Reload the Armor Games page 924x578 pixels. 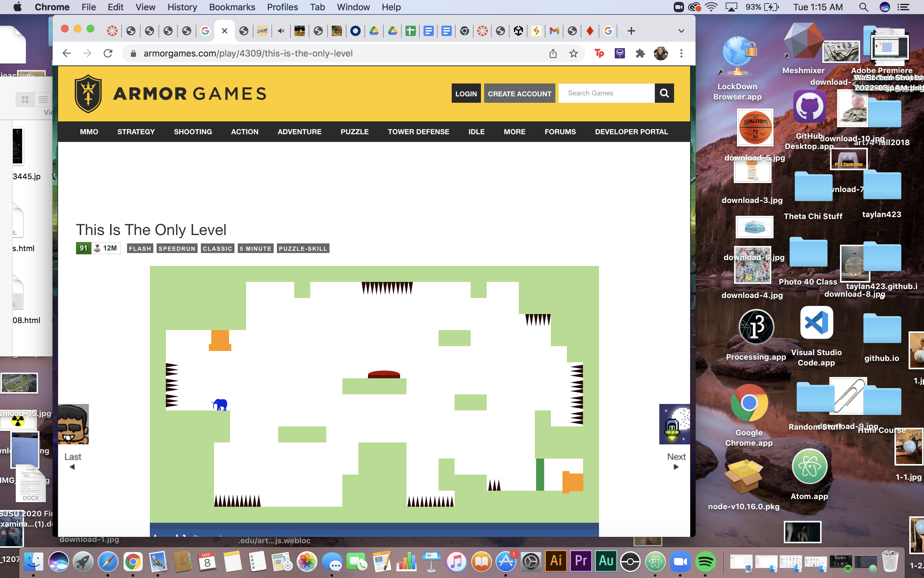[108, 53]
